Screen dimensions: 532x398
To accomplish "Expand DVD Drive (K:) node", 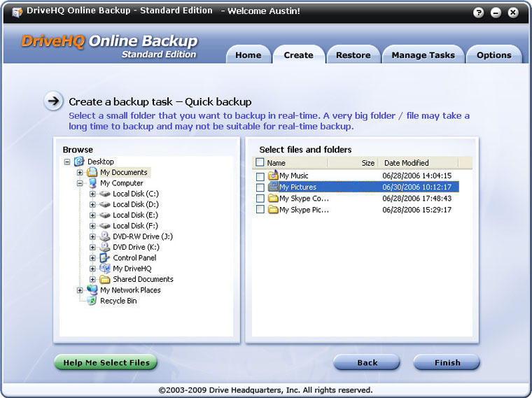I will click(92, 248).
